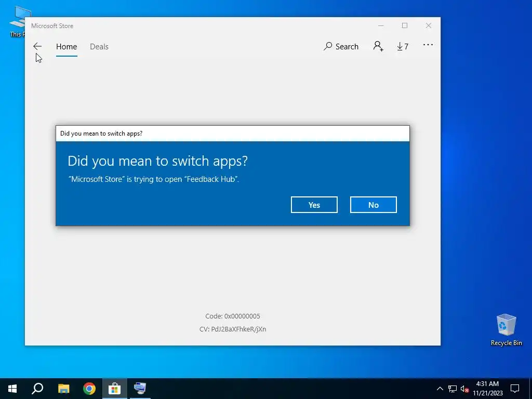Click the "Feedback Hub" dialog message text

(154, 179)
